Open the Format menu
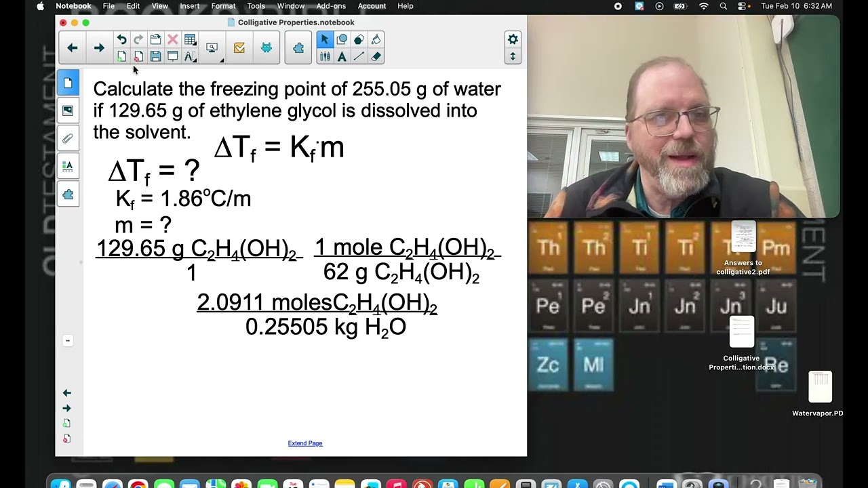This screenshot has width=868, height=488. coord(223,6)
